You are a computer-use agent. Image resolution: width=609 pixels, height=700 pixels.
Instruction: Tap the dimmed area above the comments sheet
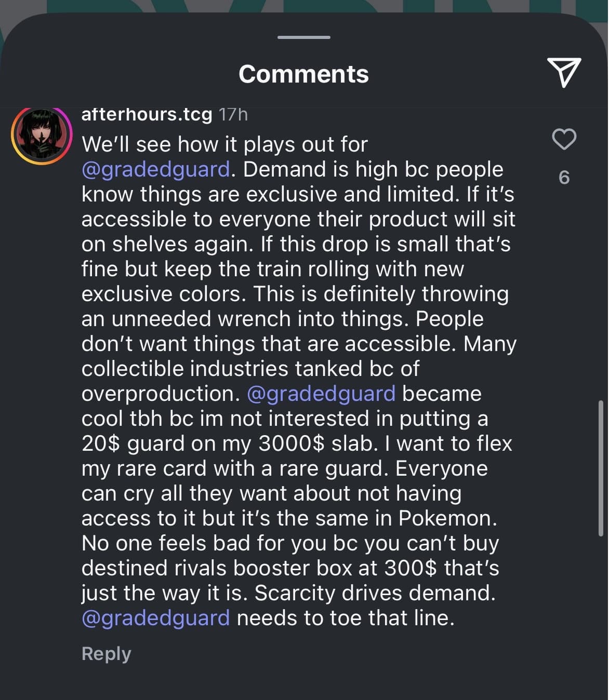(304, 6)
